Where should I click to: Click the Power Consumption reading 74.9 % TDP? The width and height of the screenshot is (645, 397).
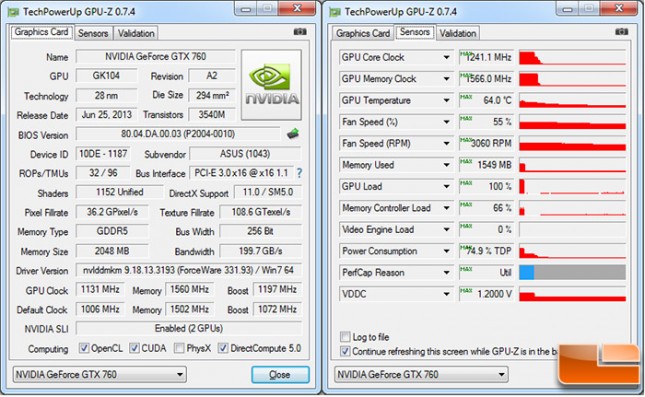click(487, 251)
